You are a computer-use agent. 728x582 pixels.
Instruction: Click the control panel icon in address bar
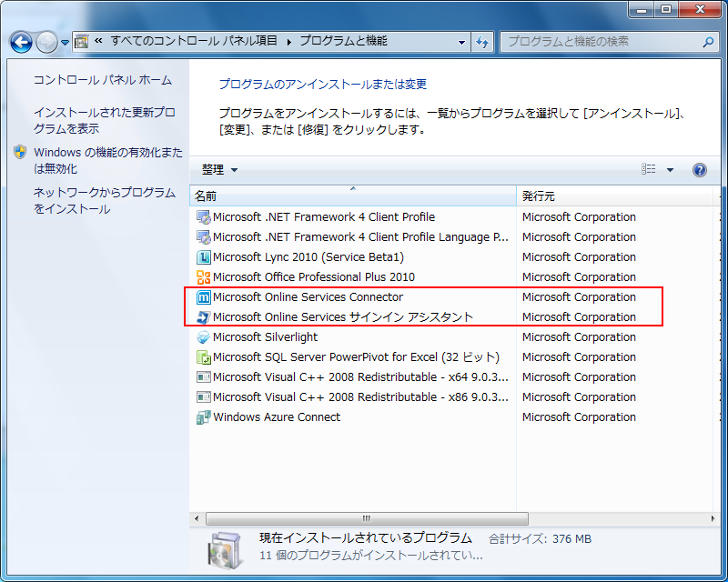click(82, 42)
